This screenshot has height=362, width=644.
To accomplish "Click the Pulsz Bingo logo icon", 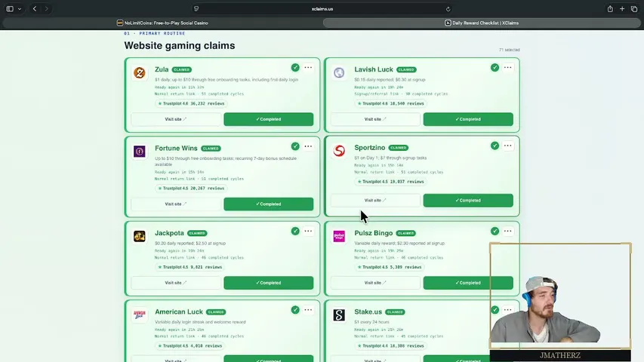I will (x=339, y=236).
